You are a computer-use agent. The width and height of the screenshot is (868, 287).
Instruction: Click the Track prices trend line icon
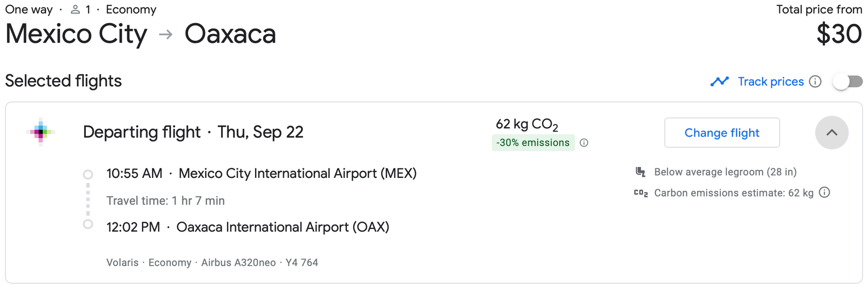point(719,81)
